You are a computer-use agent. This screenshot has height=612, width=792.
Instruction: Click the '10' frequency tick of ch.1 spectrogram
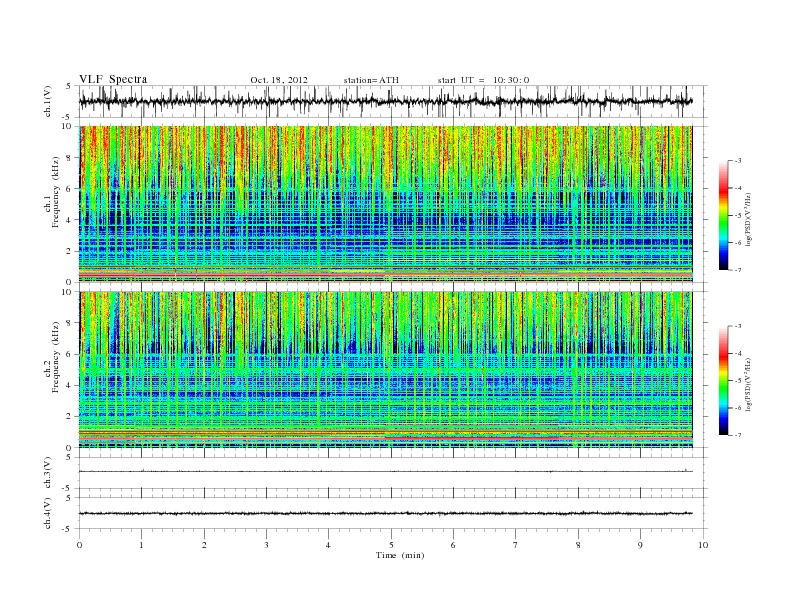coord(68,126)
